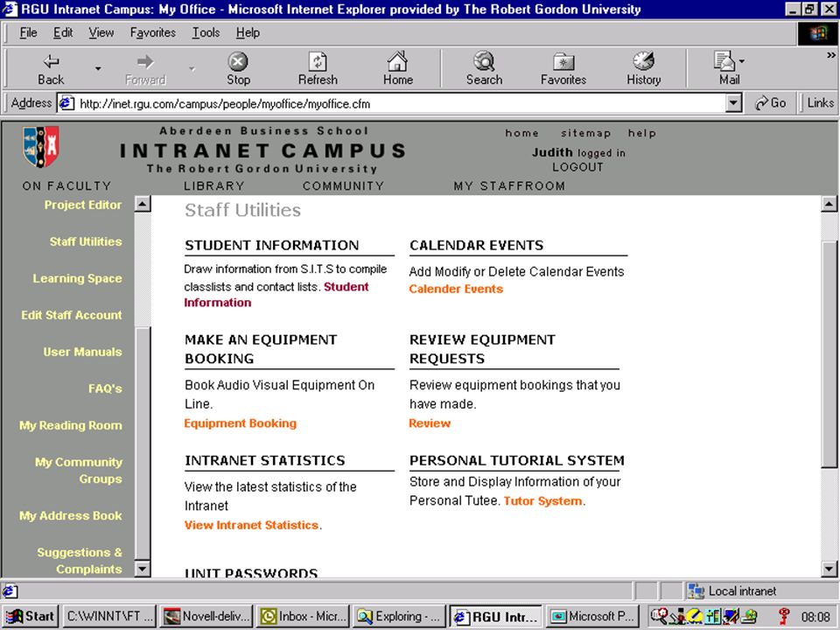Click in the address URL field
The image size is (840, 630).
401,103
